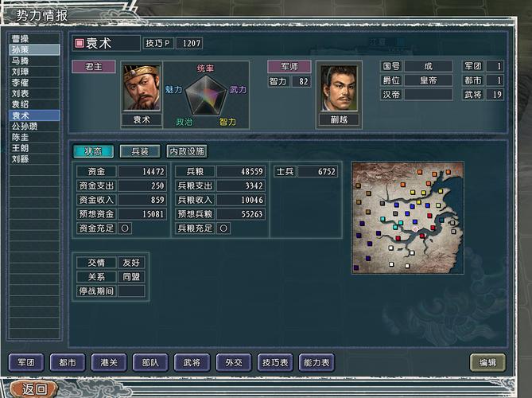Click the 智力 value 82
532x398 pixels.
pyautogui.click(x=300, y=81)
